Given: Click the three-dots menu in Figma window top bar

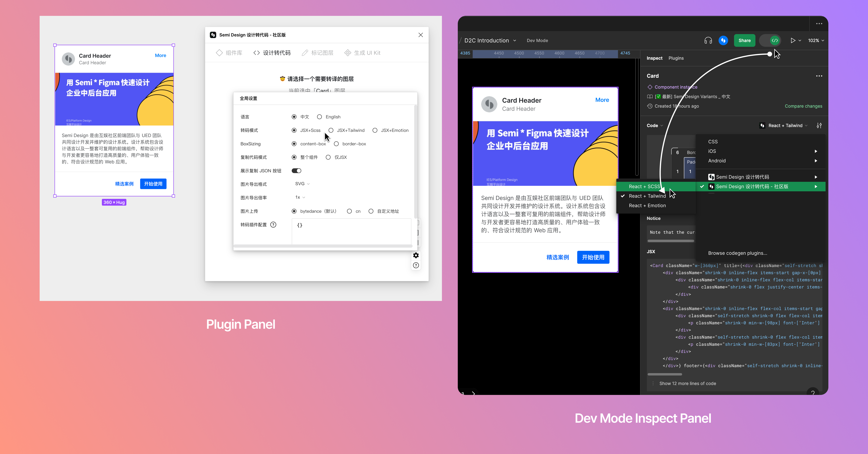Looking at the screenshot, I should (x=819, y=24).
